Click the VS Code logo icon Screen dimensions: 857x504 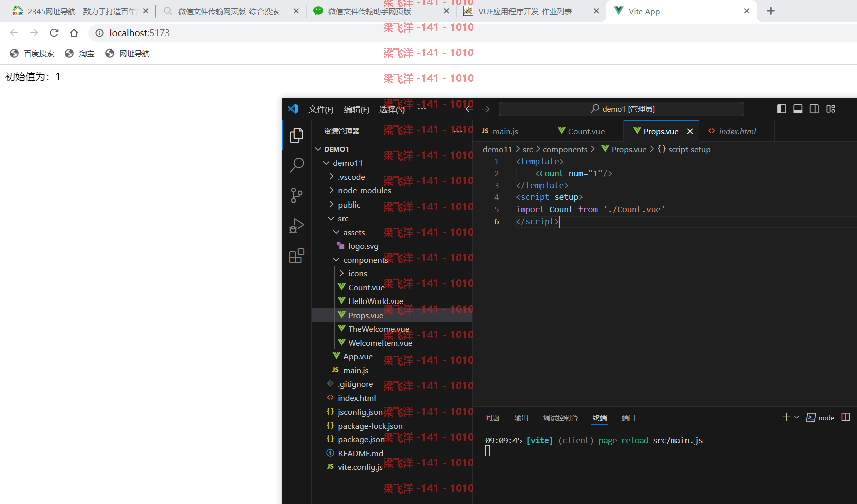[293, 109]
